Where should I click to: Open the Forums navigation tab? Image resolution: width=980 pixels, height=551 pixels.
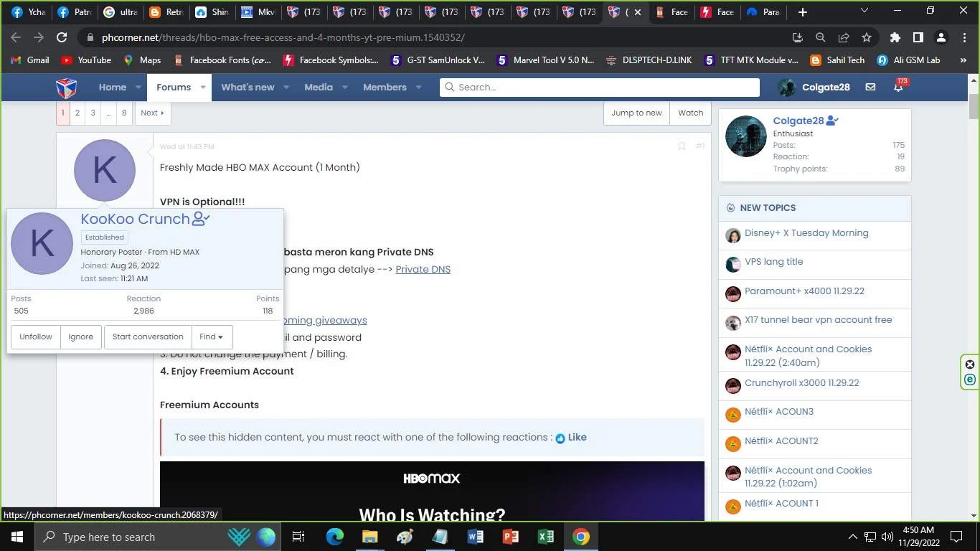tap(174, 88)
